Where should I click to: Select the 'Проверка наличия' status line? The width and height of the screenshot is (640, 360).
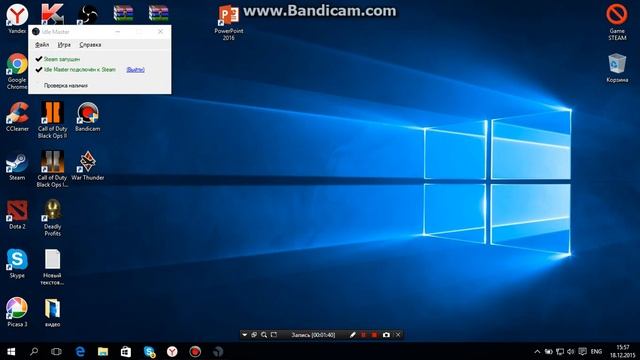point(66,86)
